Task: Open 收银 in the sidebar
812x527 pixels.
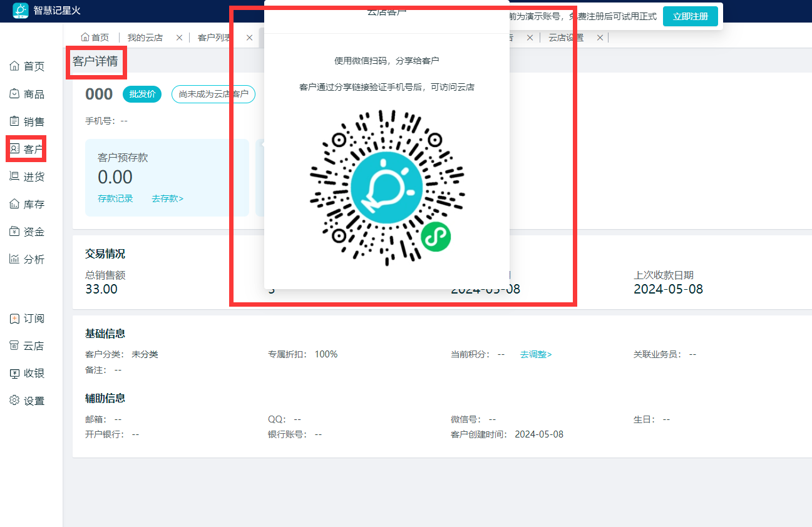Action: [x=28, y=373]
